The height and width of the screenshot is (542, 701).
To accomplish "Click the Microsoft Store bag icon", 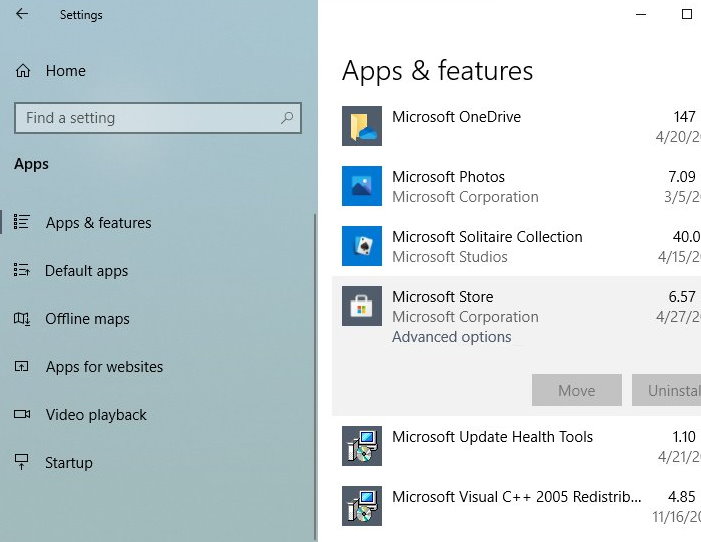I will click(362, 306).
